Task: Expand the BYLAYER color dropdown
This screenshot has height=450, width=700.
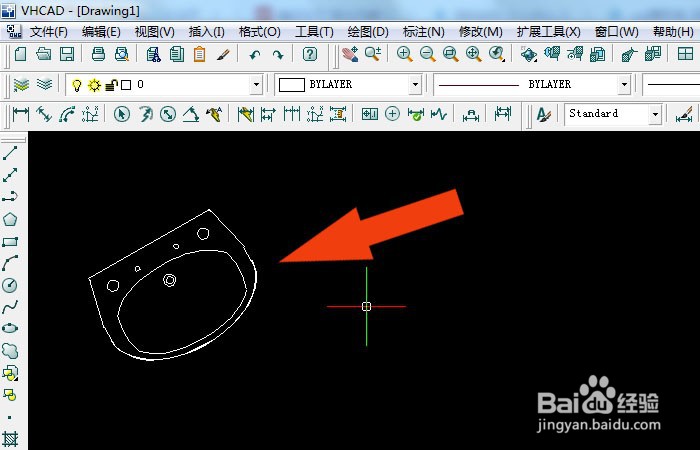Action: pos(415,84)
